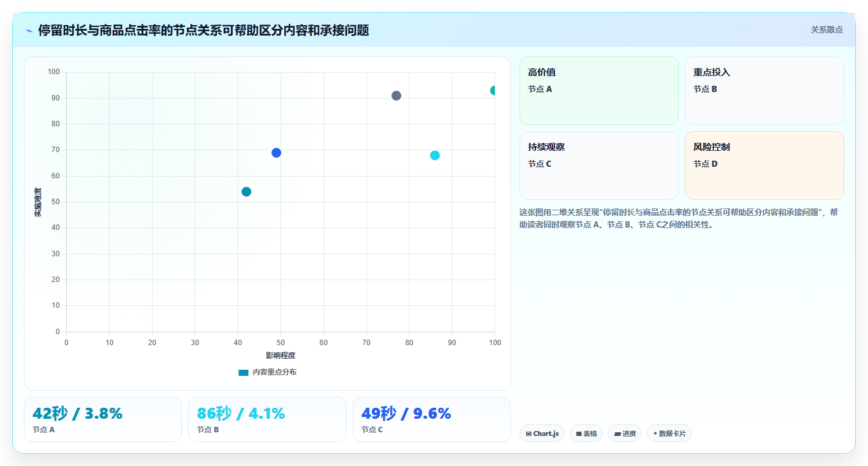Select the 数据卡片 tag chip
This screenshot has width=868, height=466.
[670, 434]
